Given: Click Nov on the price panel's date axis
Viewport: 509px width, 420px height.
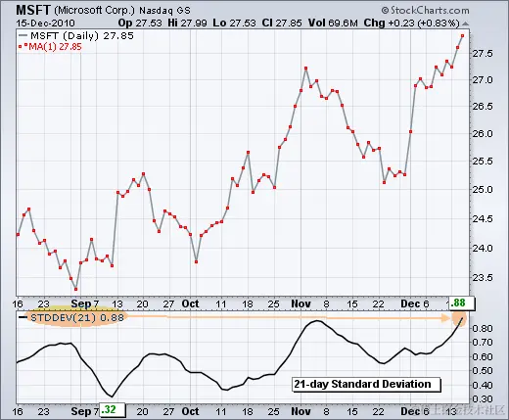Looking at the screenshot, I should click(301, 303).
